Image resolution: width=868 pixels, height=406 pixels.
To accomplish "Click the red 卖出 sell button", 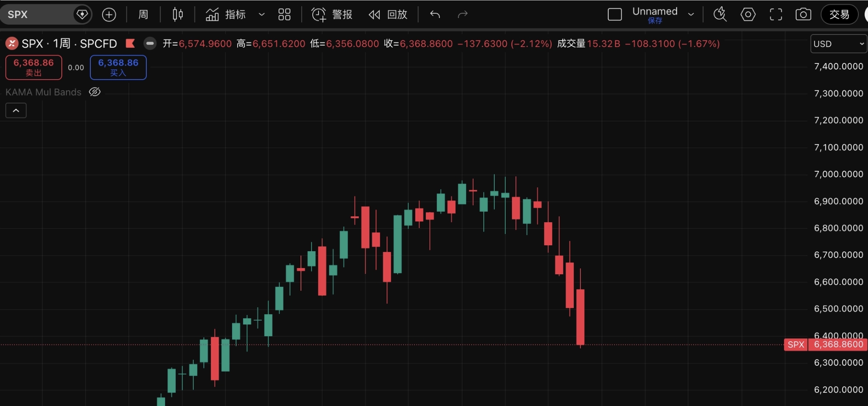I will coord(33,67).
